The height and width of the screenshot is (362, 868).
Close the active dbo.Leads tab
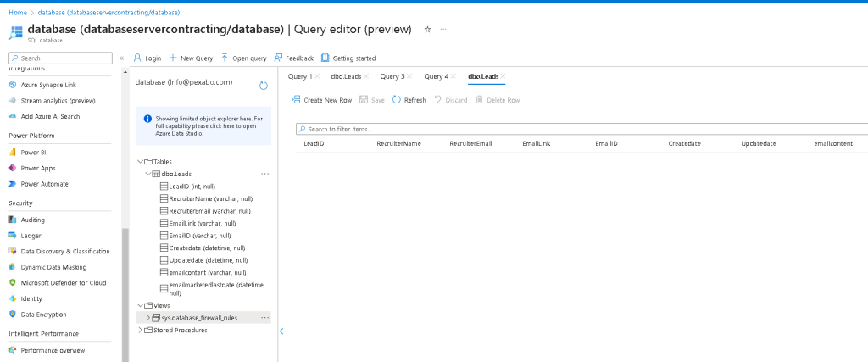503,76
